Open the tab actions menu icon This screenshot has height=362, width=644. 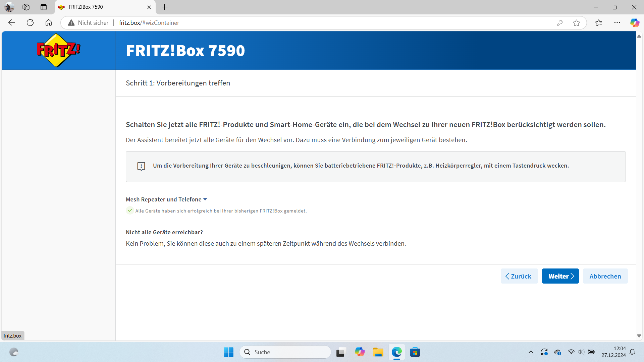(44, 7)
